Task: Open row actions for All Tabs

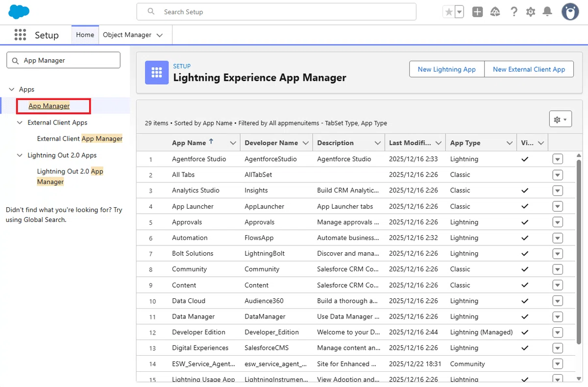Action: [x=558, y=175]
